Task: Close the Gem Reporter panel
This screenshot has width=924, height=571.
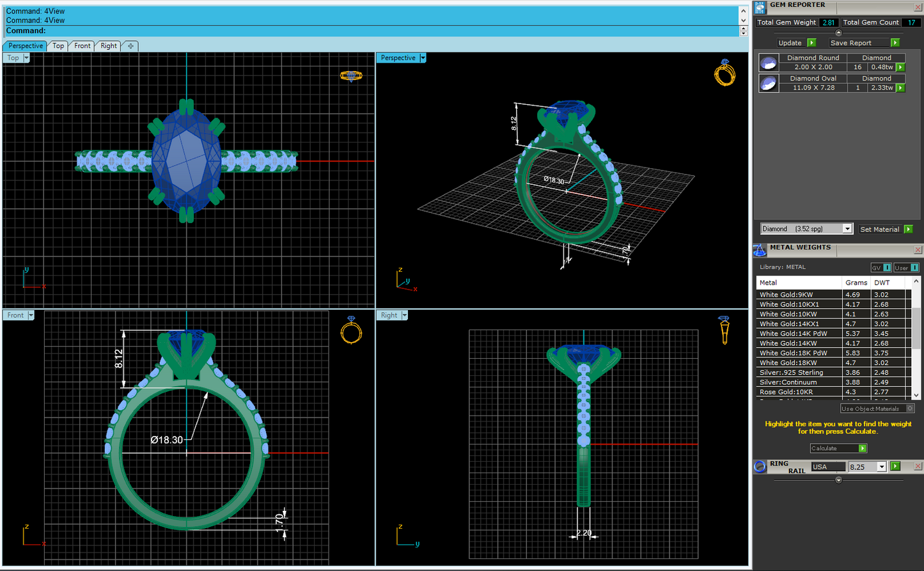Action: [x=918, y=7]
